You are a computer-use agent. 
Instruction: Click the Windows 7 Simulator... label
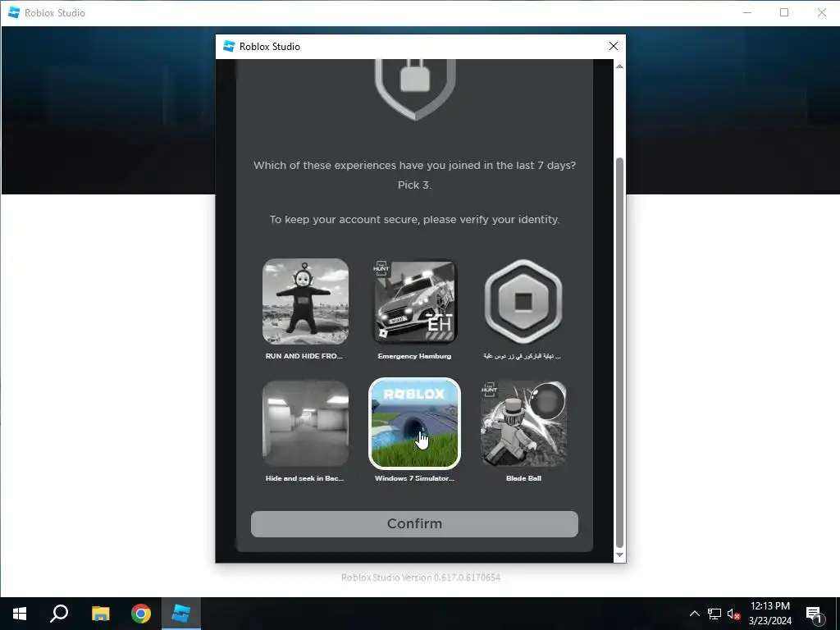[414, 478]
